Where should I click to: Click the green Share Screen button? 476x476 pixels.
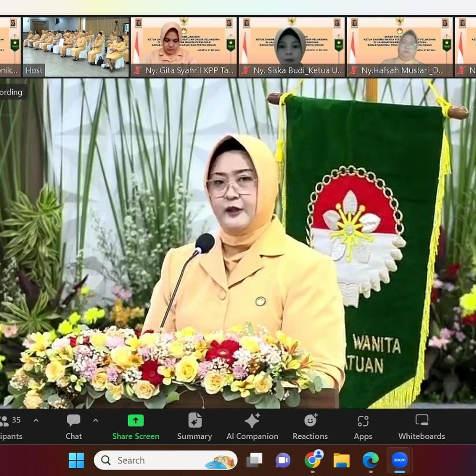point(136,427)
